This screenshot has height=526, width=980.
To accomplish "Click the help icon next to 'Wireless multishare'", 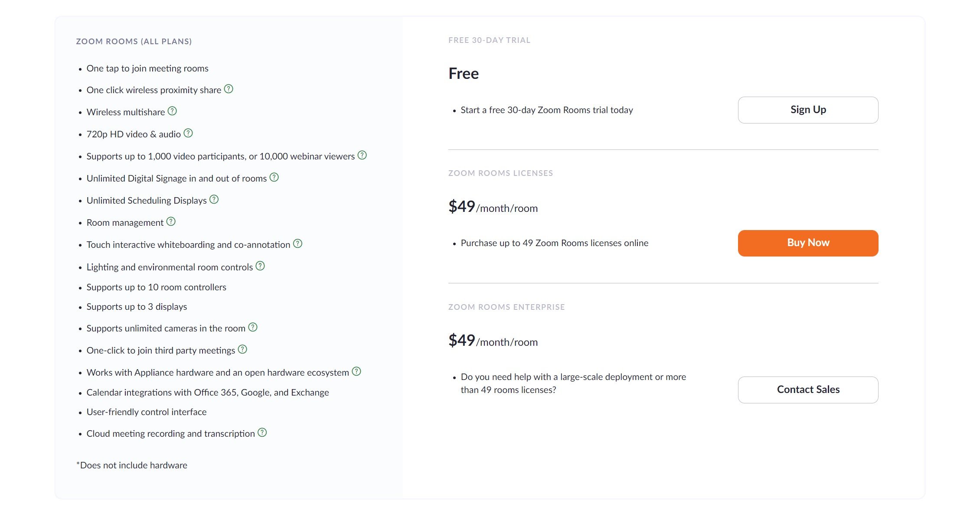I will (x=171, y=111).
